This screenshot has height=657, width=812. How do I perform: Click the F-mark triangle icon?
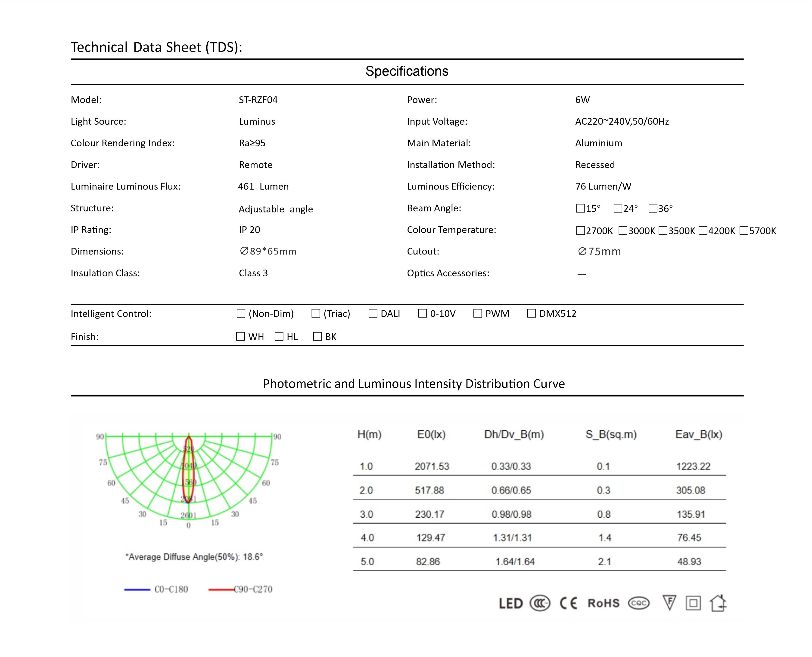669,602
